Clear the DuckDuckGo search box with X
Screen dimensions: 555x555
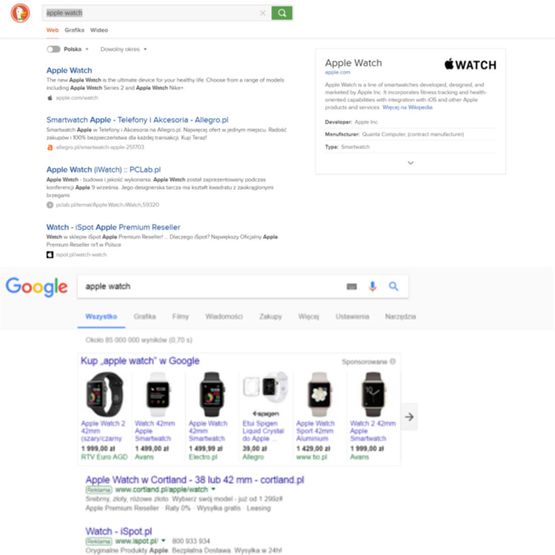(x=262, y=13)
